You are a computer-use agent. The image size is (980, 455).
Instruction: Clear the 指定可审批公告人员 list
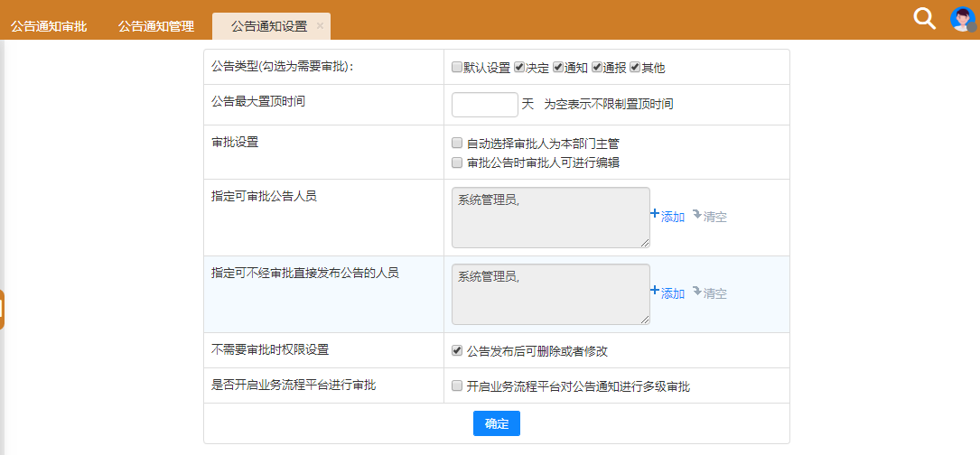710,217
